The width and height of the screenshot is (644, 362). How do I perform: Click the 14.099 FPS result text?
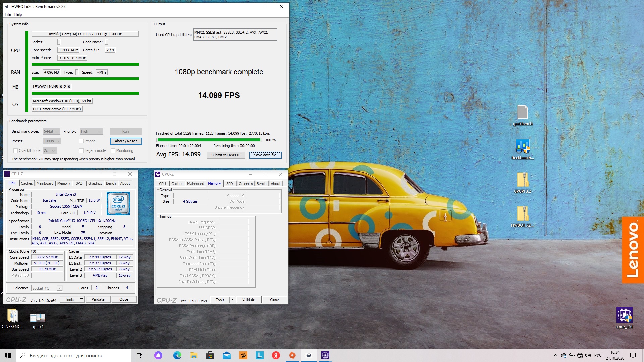coord(219,95)
